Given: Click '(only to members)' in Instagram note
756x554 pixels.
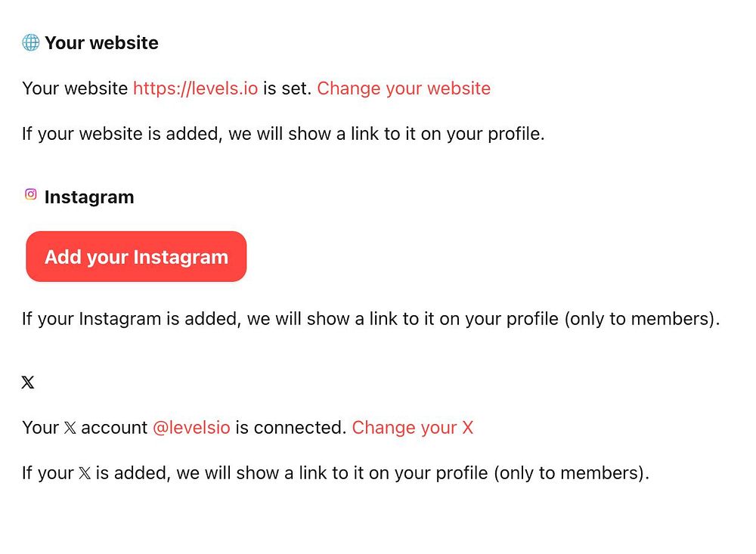Looking at the screenshot, I should point(641,319).
